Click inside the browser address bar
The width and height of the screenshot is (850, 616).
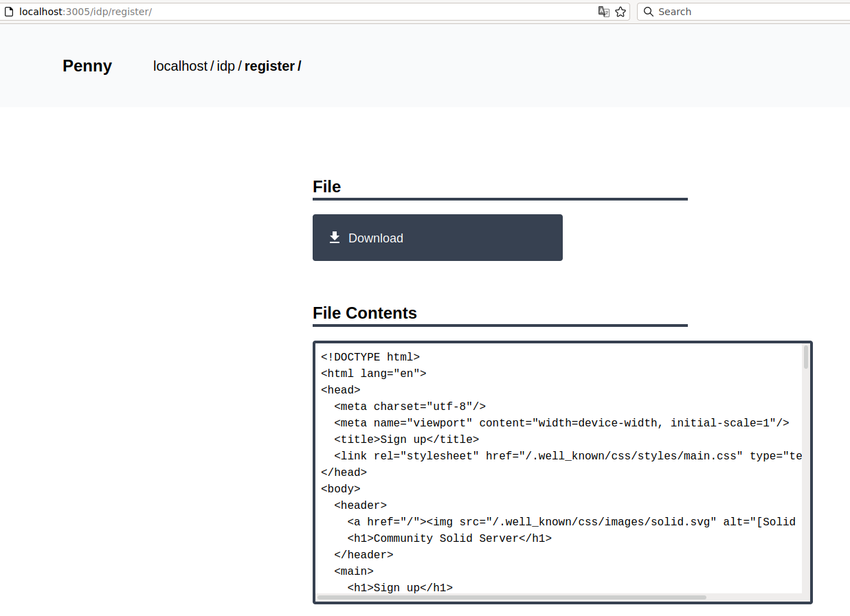tap(275, 11)
